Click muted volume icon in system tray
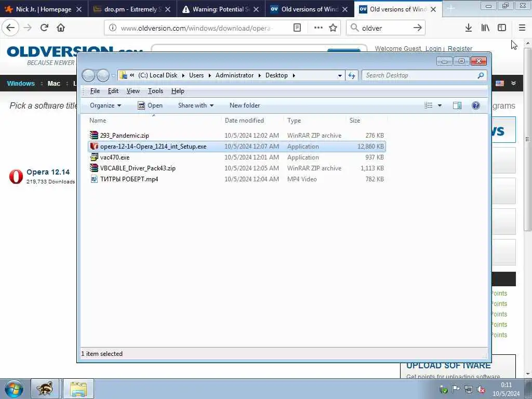The width and height of the screenshot is (532, 399). [481, 389]
